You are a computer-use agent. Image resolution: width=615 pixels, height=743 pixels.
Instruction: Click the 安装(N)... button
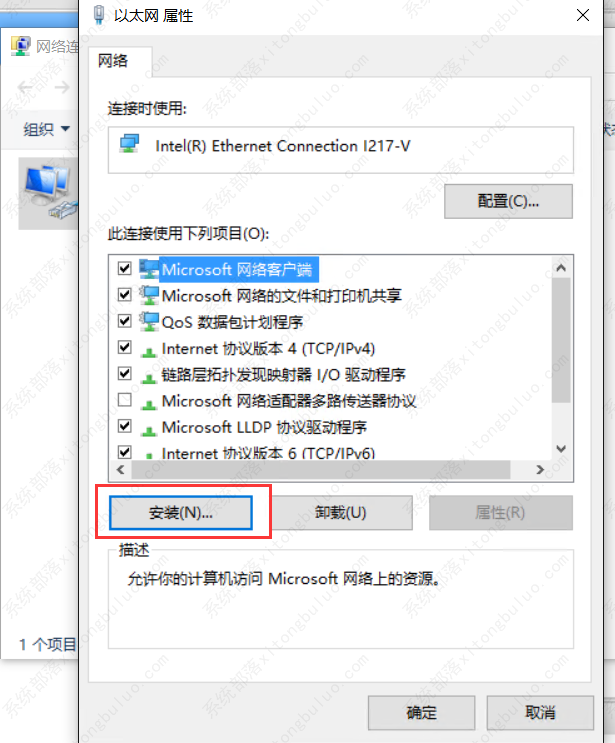(x=181, y=512)
